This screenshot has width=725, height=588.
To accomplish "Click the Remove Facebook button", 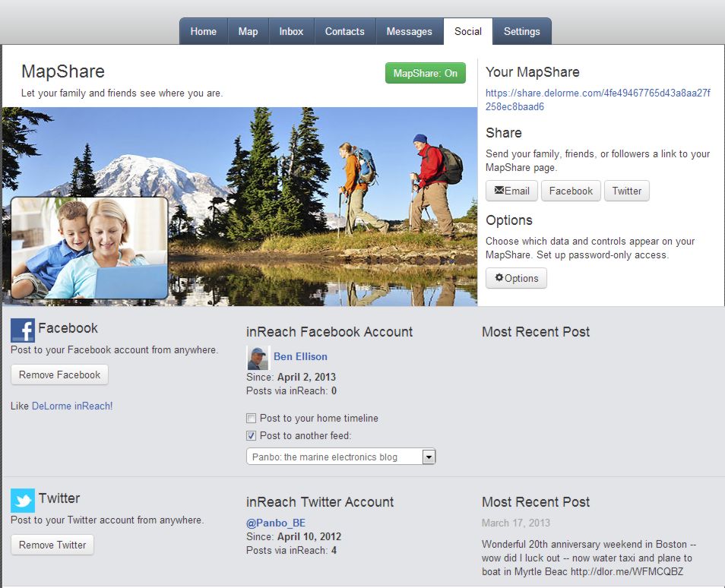I will pyautogui.click(x=59, y=375).
